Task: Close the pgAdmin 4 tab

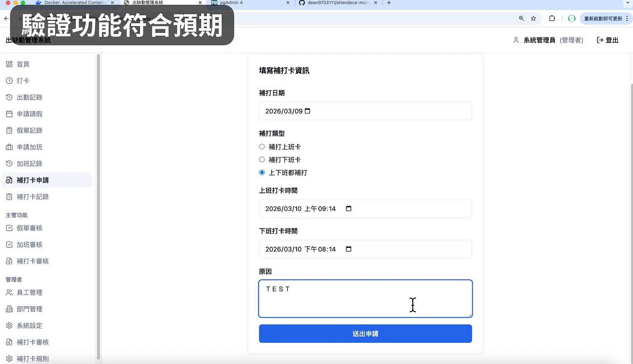Action: [288, 3]
